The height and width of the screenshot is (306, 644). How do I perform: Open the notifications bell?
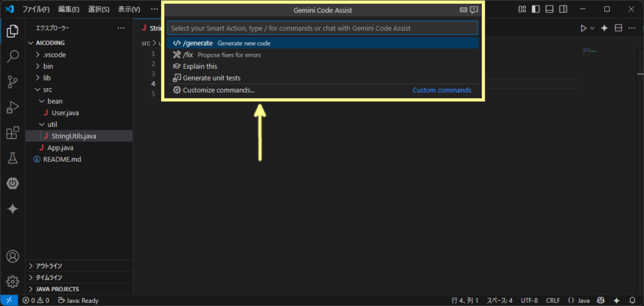(633, 301)
